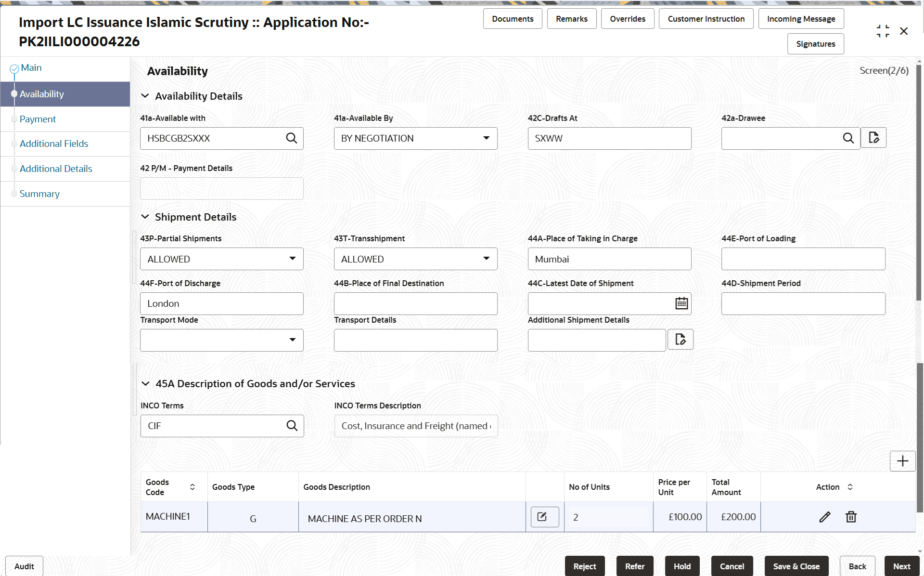
Task: Collapse the Shipment Details section
Action: click(146, 217)
